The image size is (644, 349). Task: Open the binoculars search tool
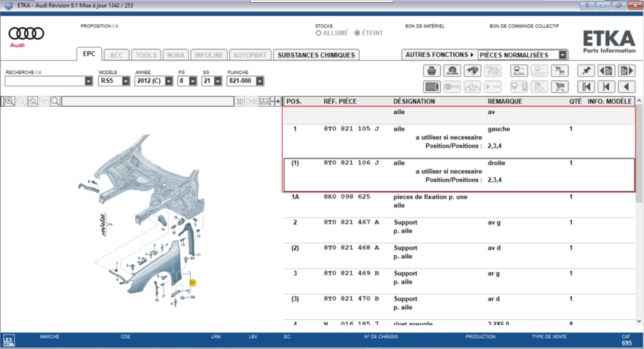[472, 71]
